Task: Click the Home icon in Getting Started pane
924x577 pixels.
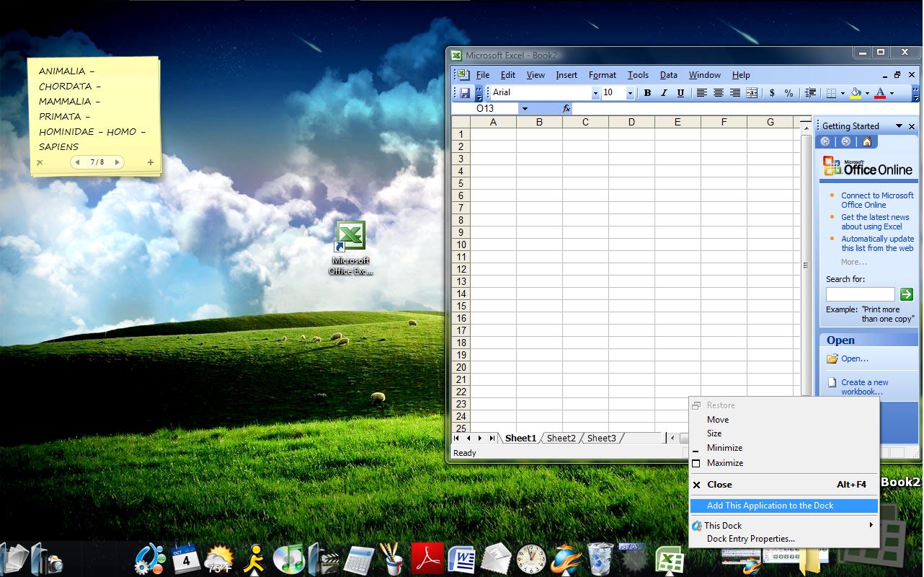Action: tap(867, 141)
